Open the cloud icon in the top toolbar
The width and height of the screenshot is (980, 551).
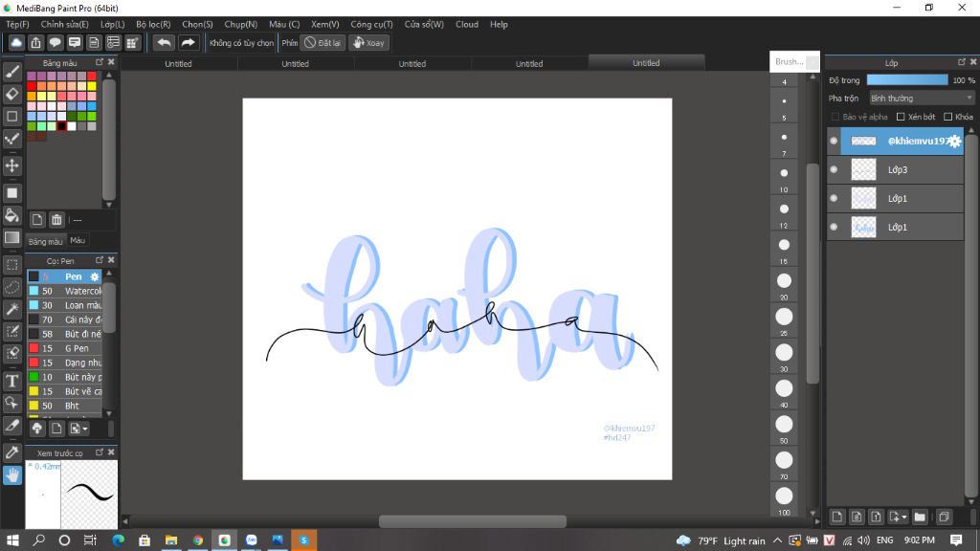(x=16, y=42)
